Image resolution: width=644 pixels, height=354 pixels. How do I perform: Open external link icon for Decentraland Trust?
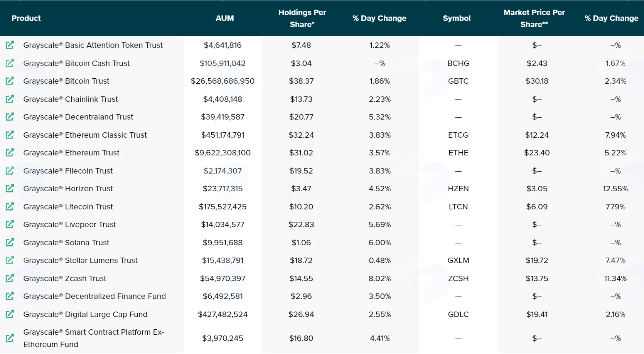pyautogui.click(x=10, y=117)
